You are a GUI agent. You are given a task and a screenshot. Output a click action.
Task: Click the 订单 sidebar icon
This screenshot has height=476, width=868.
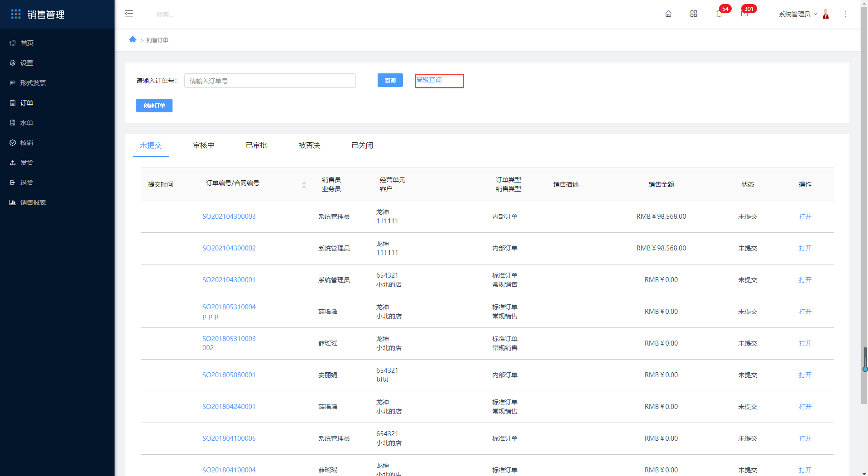point(13,103)
